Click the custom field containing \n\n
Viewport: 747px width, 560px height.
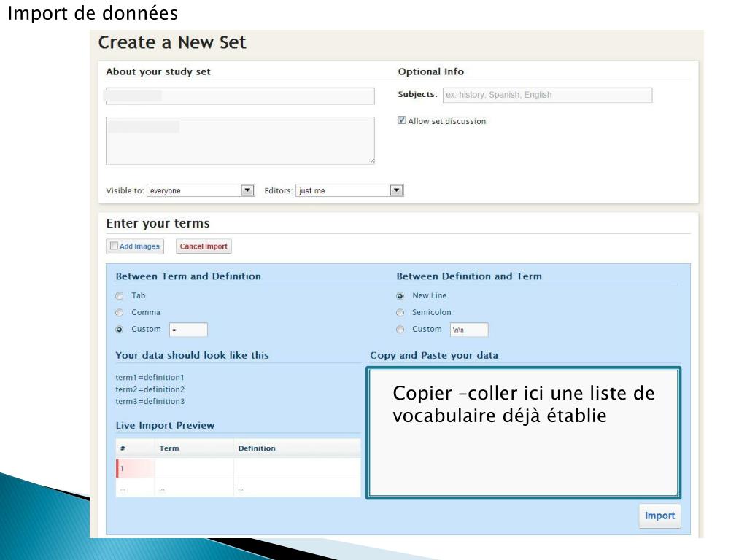469,330
